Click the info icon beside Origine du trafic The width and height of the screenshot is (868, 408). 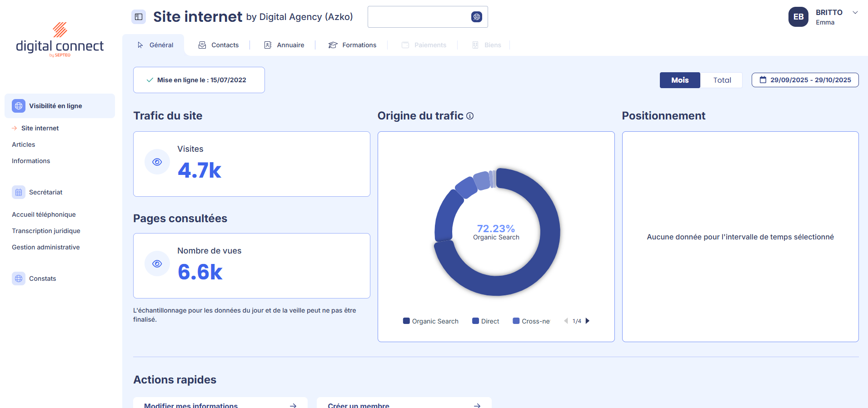pyautogui.click(x=470, y=116)
